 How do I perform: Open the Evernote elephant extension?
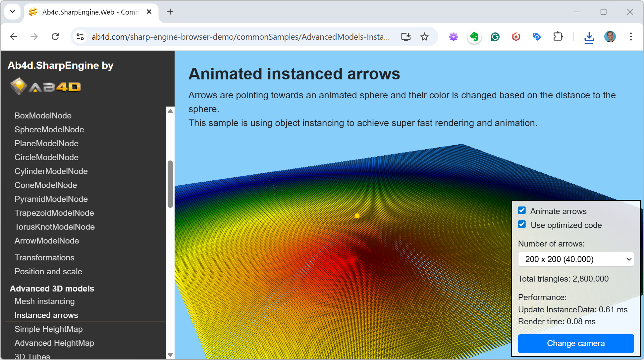pyautogui.click(x=474, y=37)
